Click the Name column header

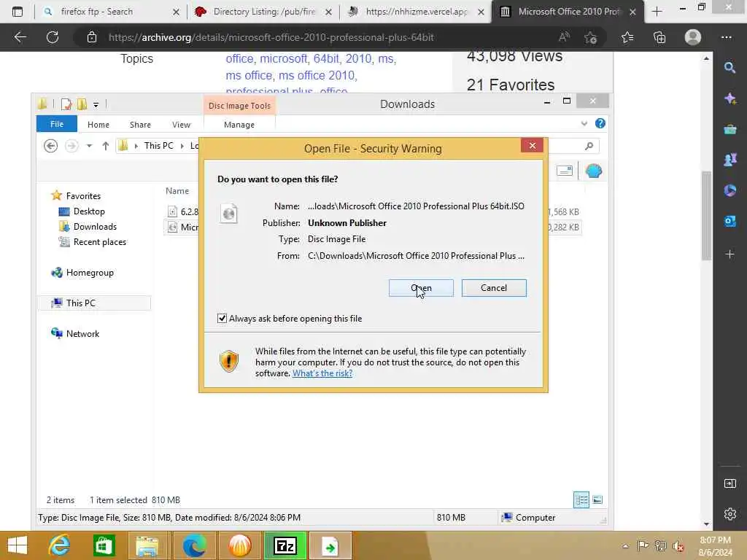(177, 190)
